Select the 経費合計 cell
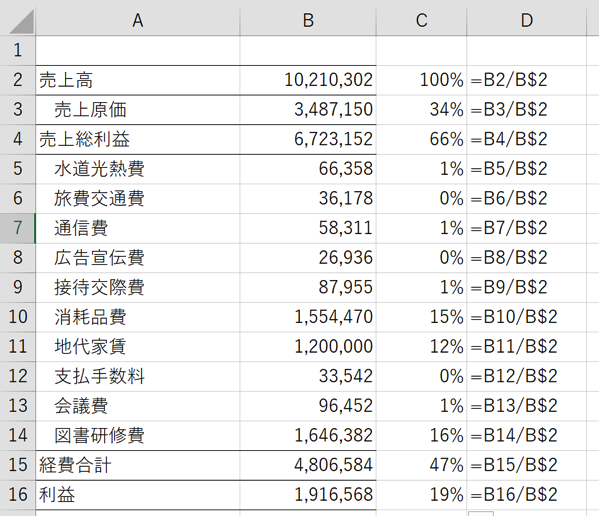Screen dimensions: 599x516 pos(138,465)
